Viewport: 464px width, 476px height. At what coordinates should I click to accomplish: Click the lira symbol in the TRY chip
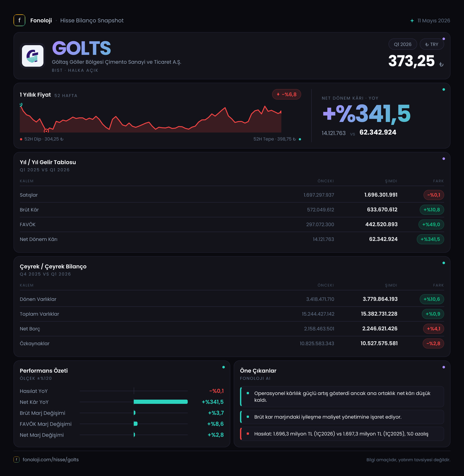point(427,44)
